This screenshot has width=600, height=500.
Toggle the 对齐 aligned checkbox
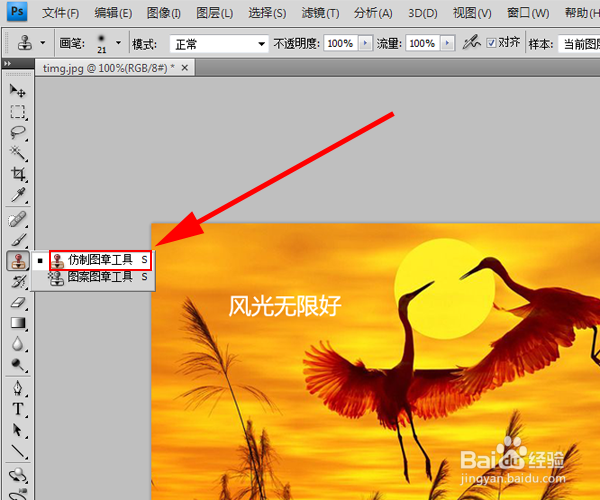pos(491,43)
